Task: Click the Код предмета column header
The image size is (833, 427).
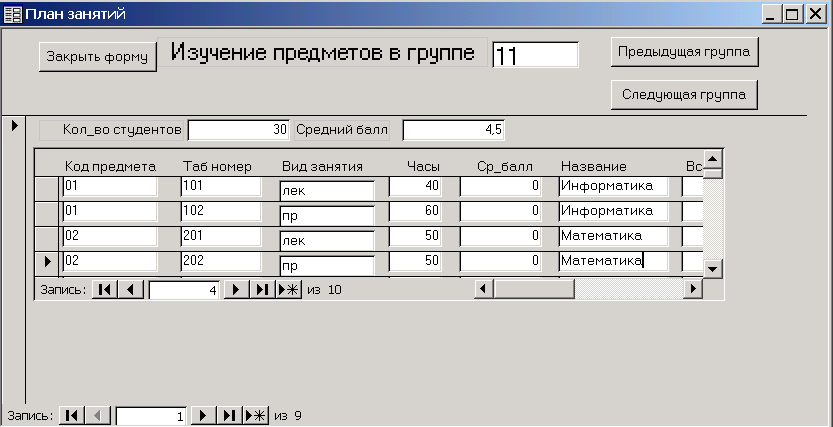Action: pyautogui.click(x=110, y=167)
